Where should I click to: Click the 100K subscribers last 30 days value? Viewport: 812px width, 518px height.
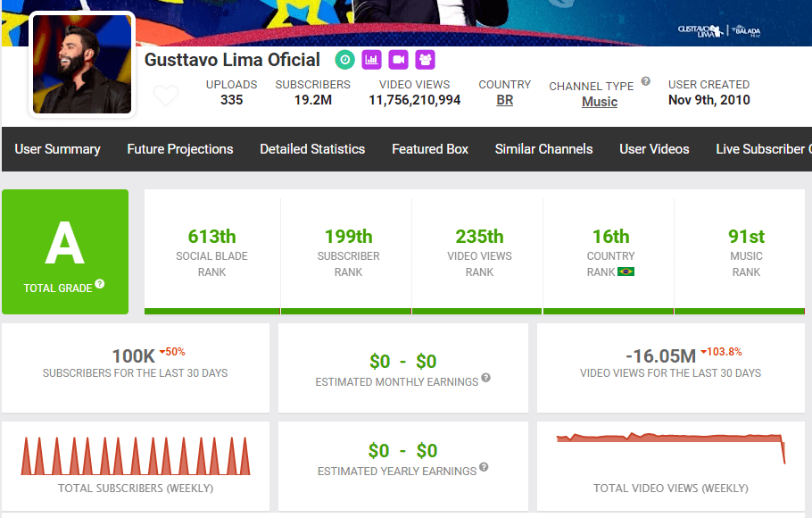tap(134, 356)
